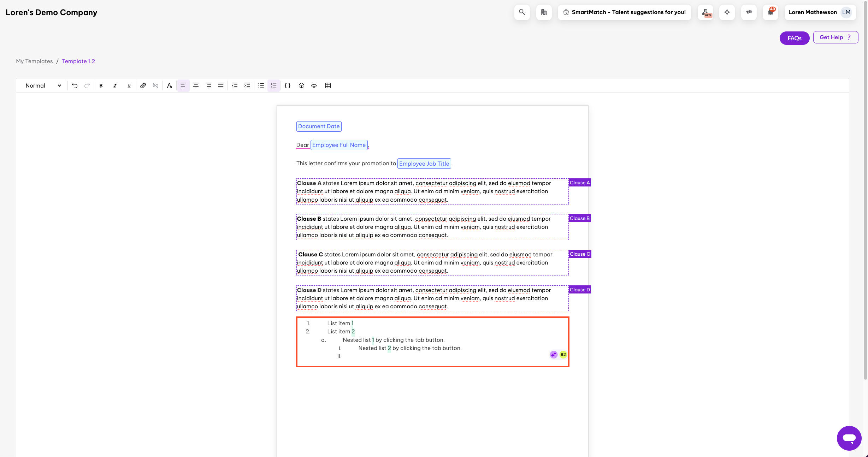Insert a variable using curly braces icon

pos(288,85)
